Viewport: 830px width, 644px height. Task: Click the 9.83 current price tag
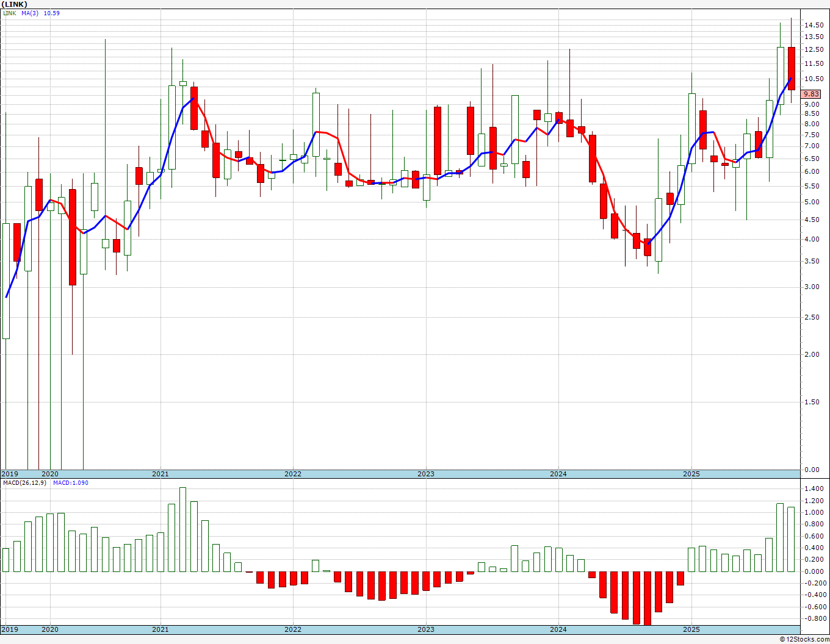click(x=812, y=94)
